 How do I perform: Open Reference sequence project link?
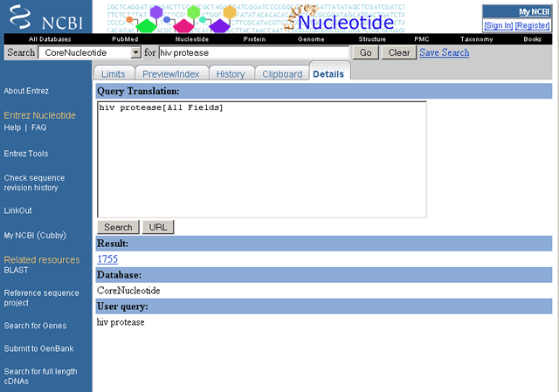coord(41,298)
